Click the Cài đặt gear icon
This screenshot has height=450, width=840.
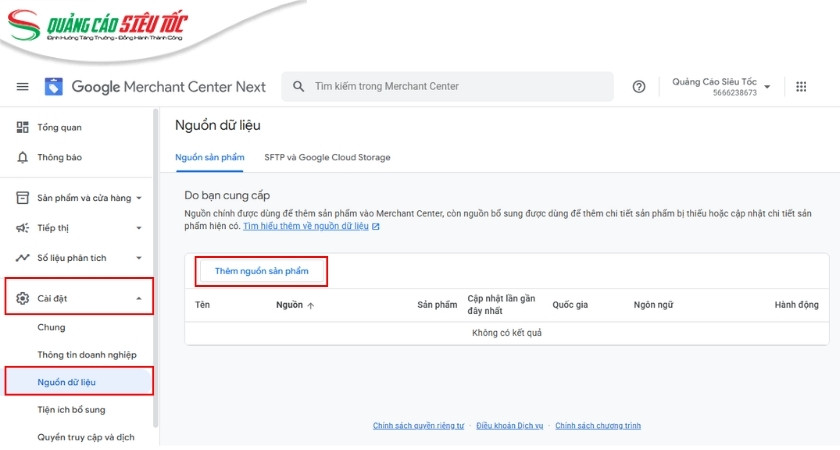[x=22, y=298]
